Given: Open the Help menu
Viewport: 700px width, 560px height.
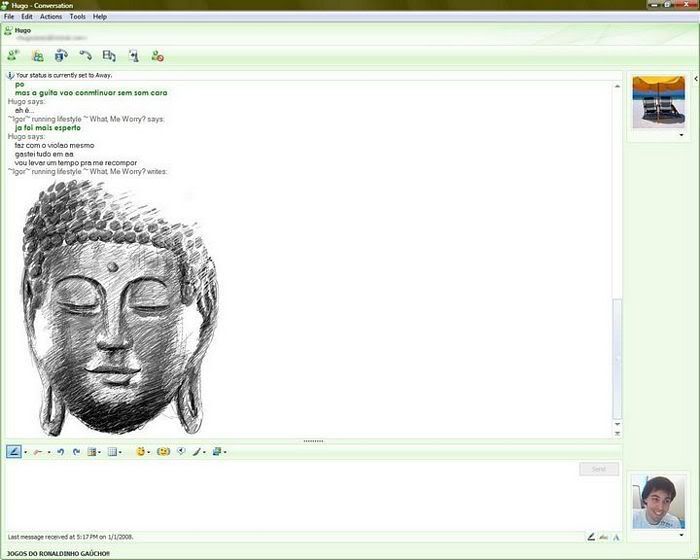Looking at the screenshot, I should (x=100, y=17).
